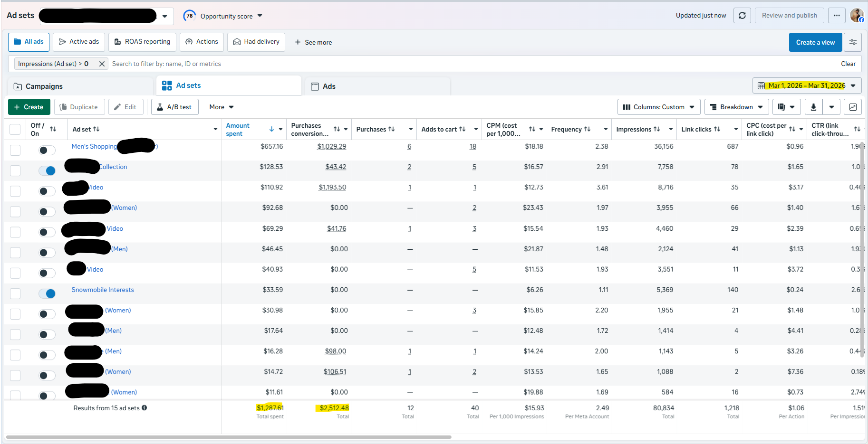Select the All ads view
Image resolution: width=868 pixels, height=444 pixels.
[29, 42]
